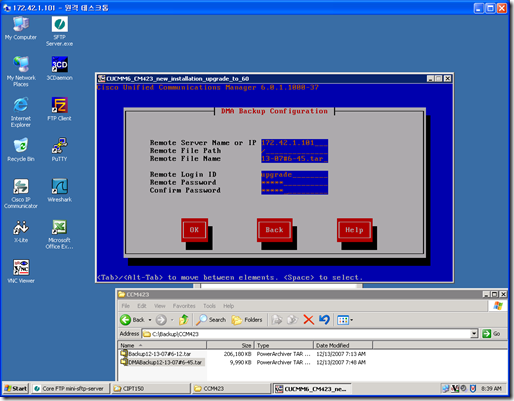Sort files by Date Modified column header
Image resolution: width=514 pixels, height=401 pixels.
(343, 345)
